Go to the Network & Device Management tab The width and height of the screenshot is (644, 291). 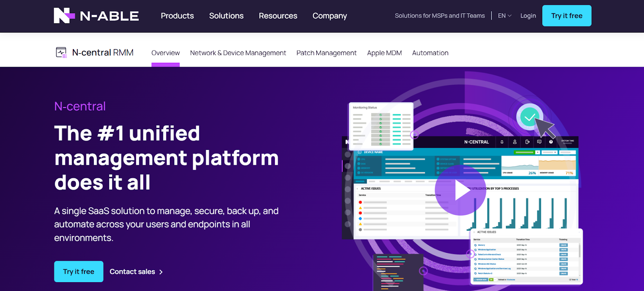[238, 53]
